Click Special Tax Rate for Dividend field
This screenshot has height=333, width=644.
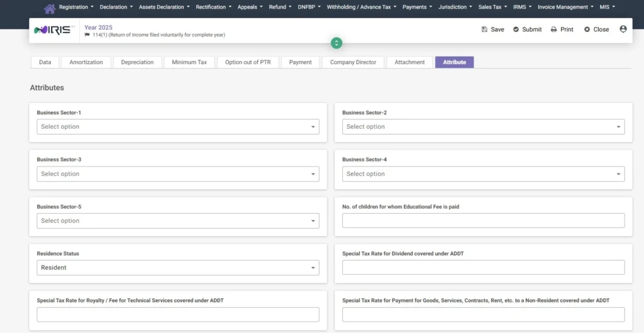[x=484, y=268]
